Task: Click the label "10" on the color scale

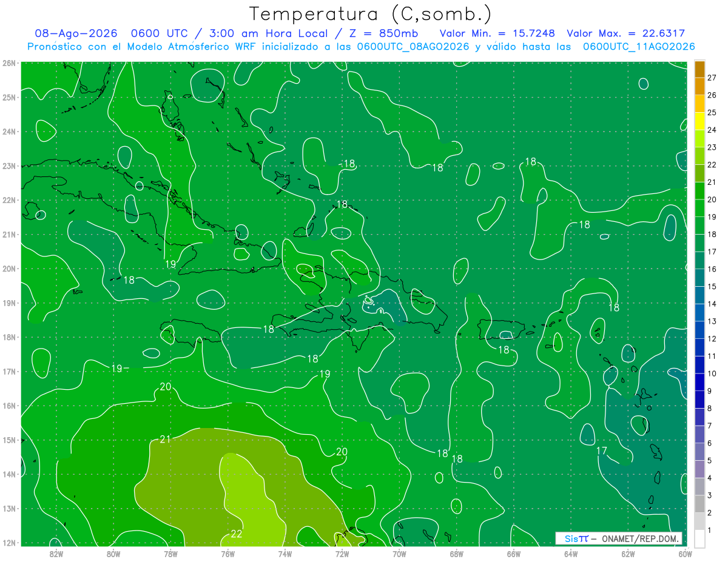Action: (712, 373)
